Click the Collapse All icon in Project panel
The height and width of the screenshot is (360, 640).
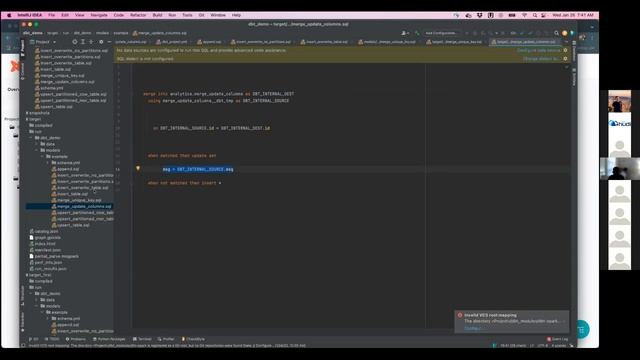[91, 42]
